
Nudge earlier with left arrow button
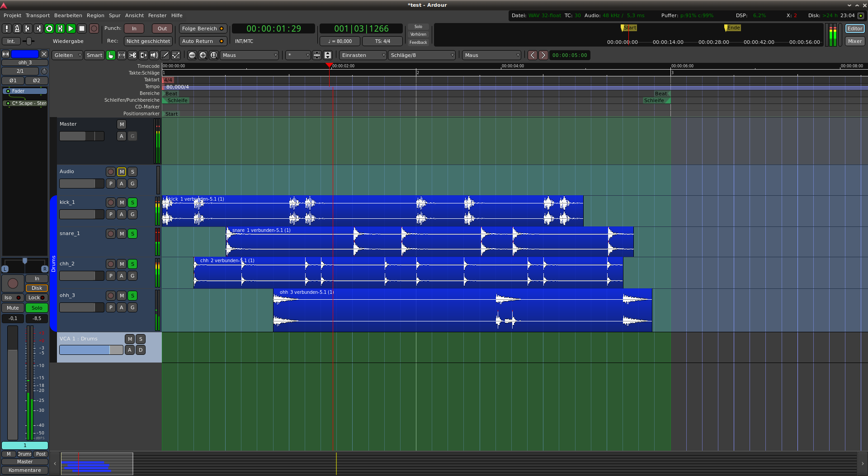[x=533, y=55]
